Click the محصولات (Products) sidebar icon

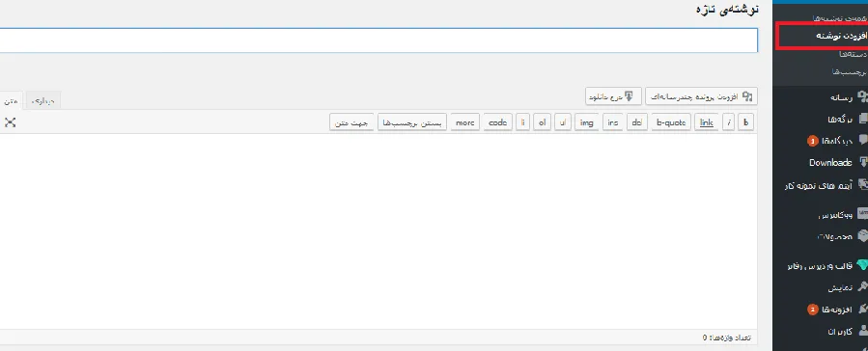(x=862, y=236)
